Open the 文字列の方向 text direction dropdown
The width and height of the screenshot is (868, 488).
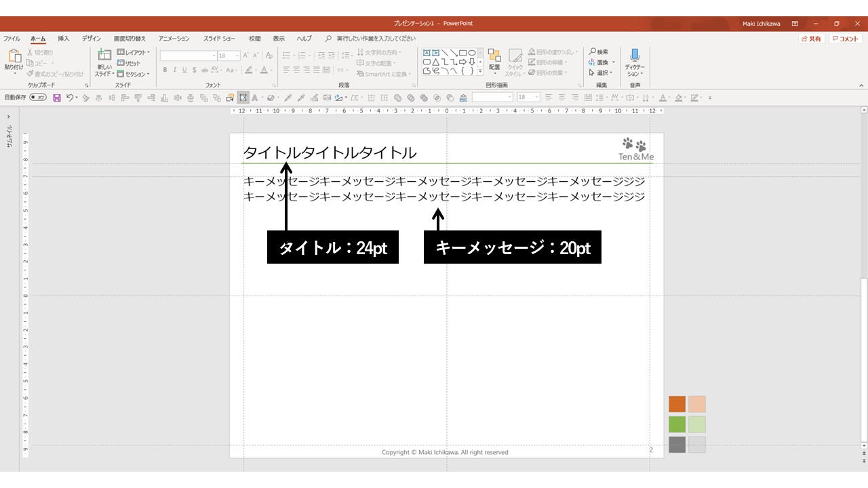point(378,52)
